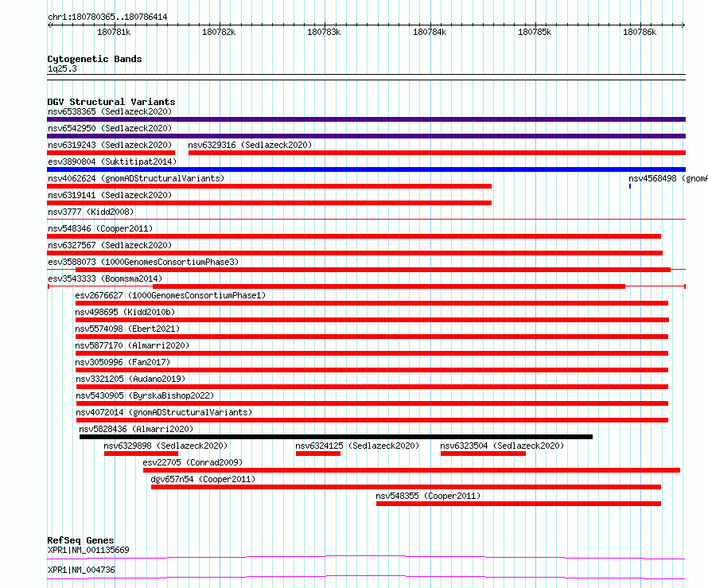708x588 pixels.
Task: Open the nsv6319243 (Sedlazeck2020) variant label
Action: 110,145
